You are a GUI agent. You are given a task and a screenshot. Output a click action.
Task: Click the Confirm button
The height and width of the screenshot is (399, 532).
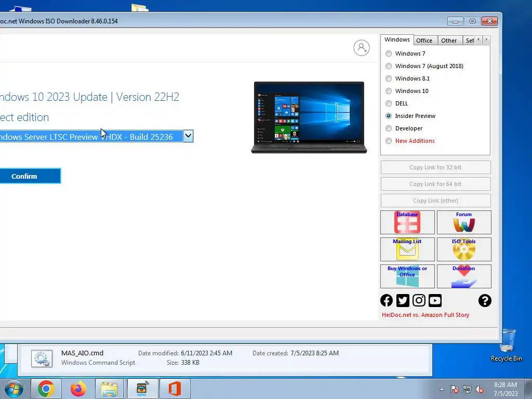point(30,176)
